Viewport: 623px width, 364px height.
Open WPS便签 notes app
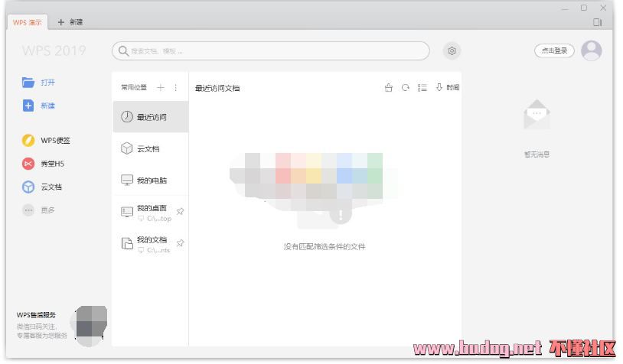[46, 141]
